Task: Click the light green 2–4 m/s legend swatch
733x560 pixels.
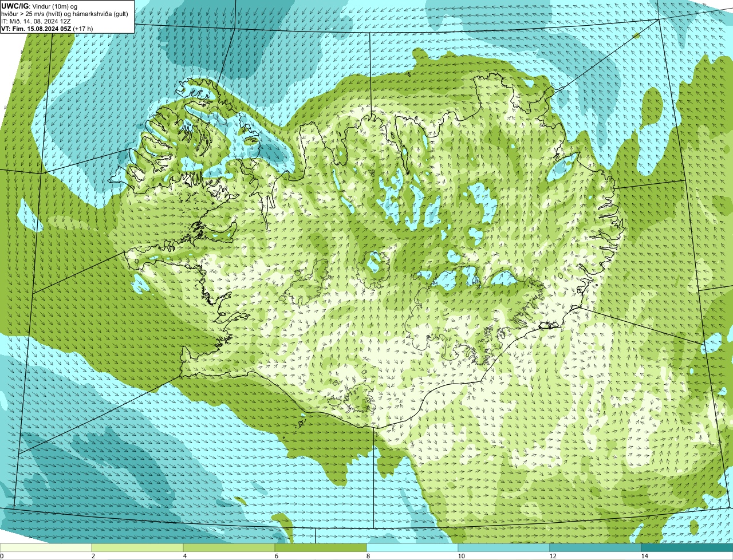Action: tap(137, 547)
